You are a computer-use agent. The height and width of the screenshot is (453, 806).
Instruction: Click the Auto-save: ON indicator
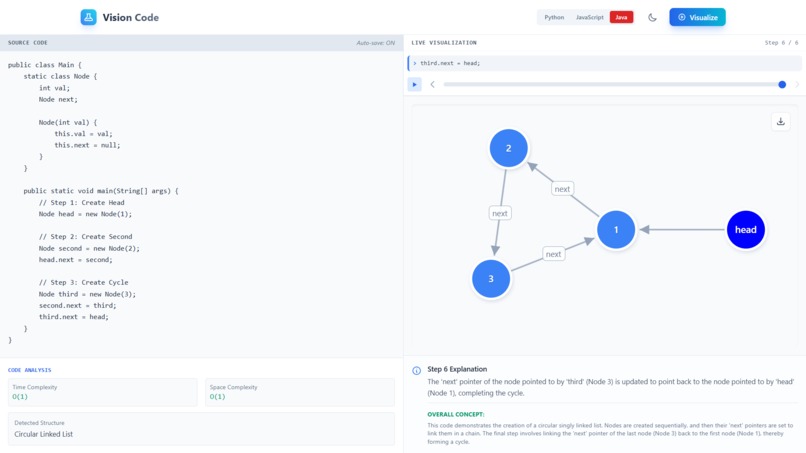coord(376,43)
